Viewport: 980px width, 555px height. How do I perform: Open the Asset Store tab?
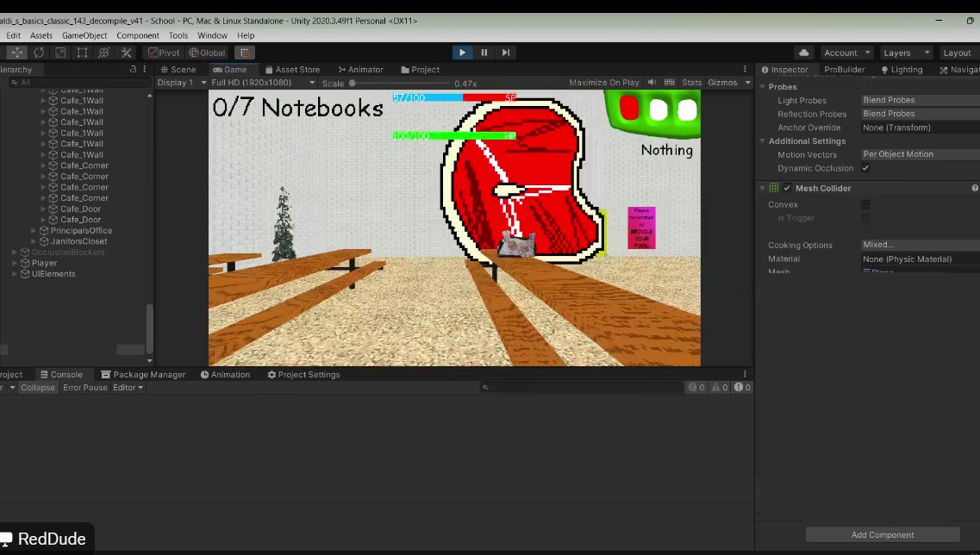292,69
